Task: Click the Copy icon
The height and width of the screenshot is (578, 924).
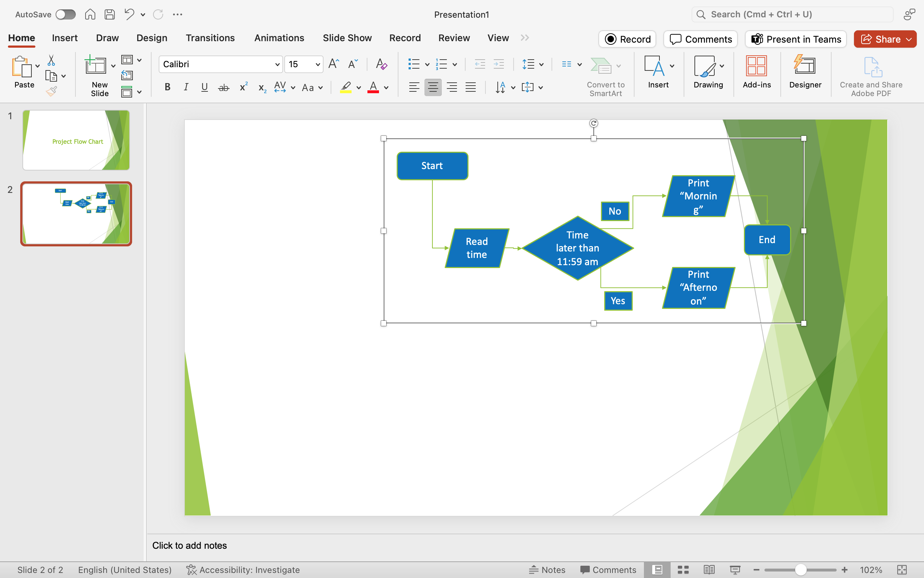Action: (x=51, y=76)
